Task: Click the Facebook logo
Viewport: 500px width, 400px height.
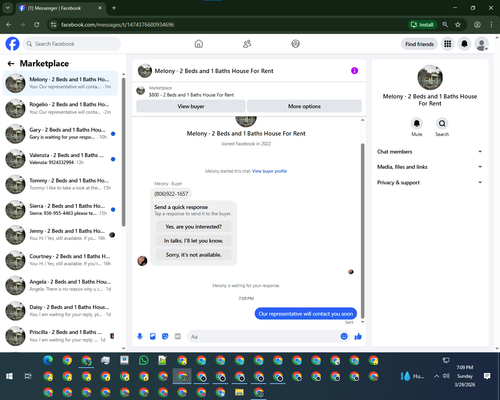Action: [x=12, y=44]
